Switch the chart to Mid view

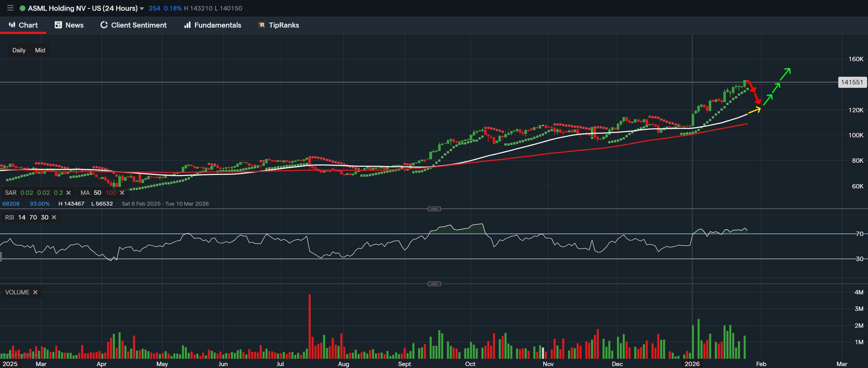point(39,50)
